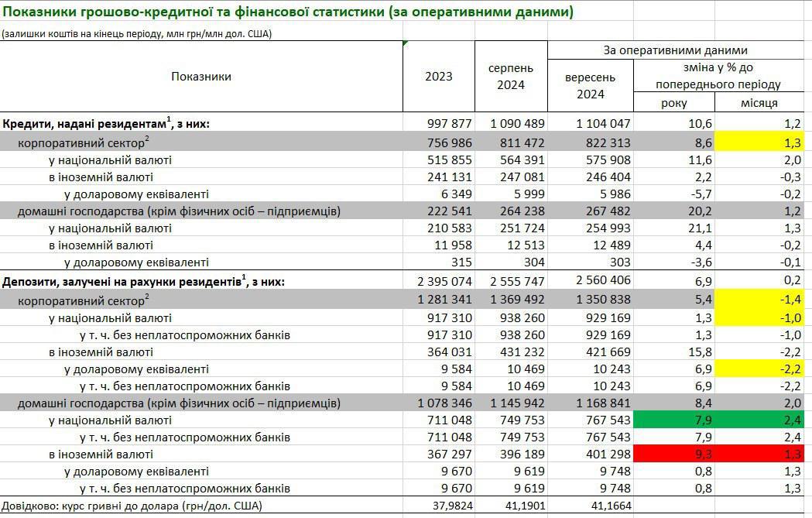Select the red-highlighted cell showing 9,3
Image resolution: width=812 pixels, height=518 pixels.
[x=675, y=454]
